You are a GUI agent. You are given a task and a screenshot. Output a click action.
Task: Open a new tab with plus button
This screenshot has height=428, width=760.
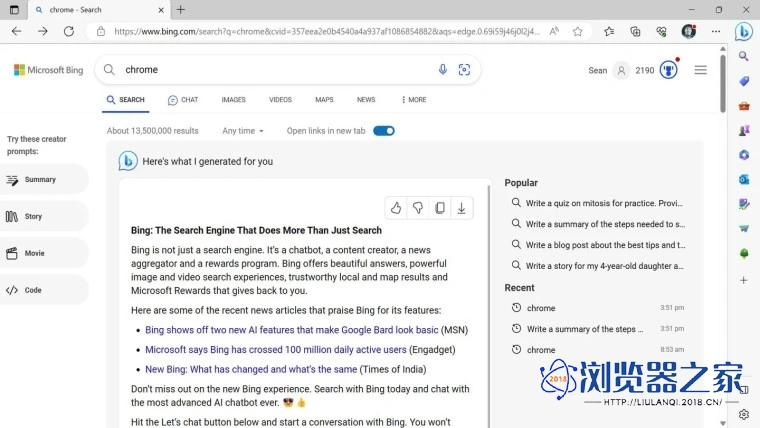(x=181, y=10)
